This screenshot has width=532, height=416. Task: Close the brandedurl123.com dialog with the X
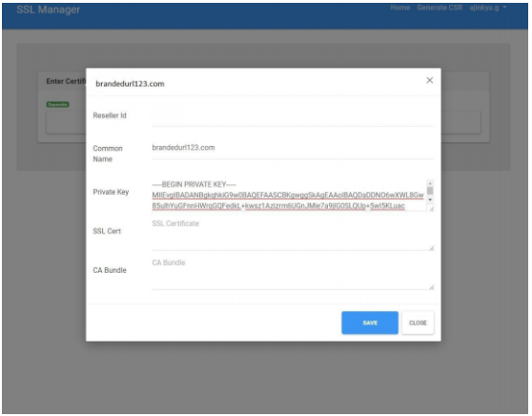coord(430,80)
